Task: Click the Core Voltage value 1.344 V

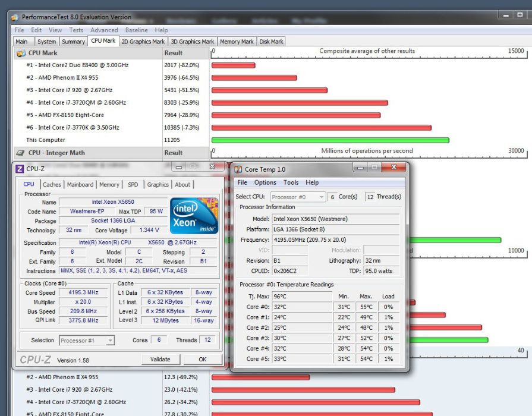Action: click(x=149, y=230)
